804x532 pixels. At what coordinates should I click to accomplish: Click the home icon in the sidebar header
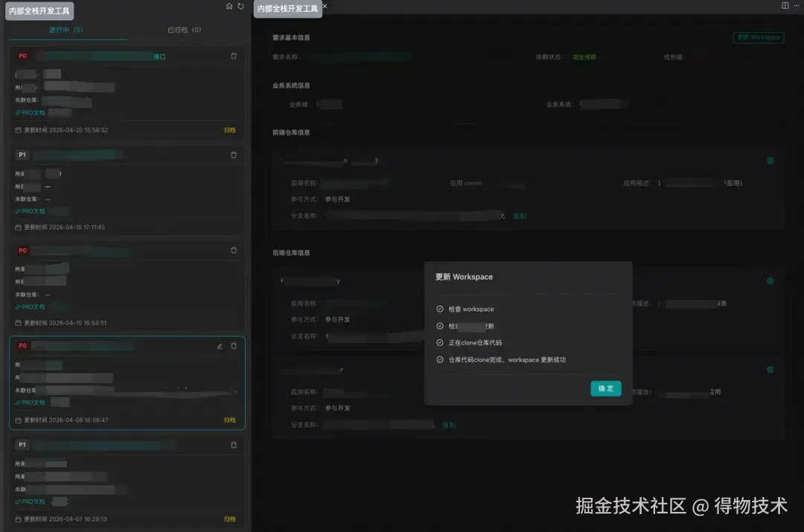click(229, 6)
